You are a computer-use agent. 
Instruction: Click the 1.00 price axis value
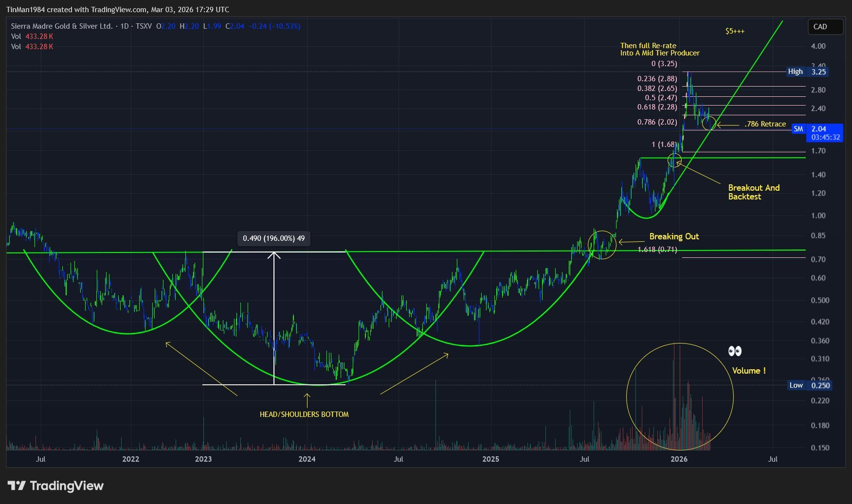818,216
